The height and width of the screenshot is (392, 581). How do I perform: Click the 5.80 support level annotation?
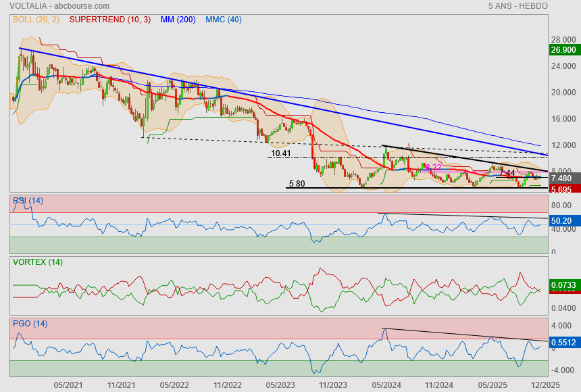click(x=296, y=184)
